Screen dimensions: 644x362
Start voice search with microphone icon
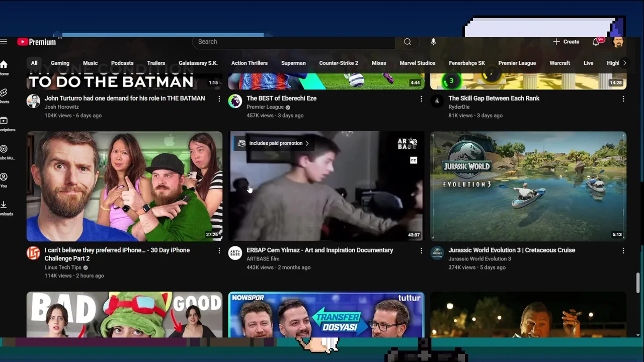tap(433, 42)
